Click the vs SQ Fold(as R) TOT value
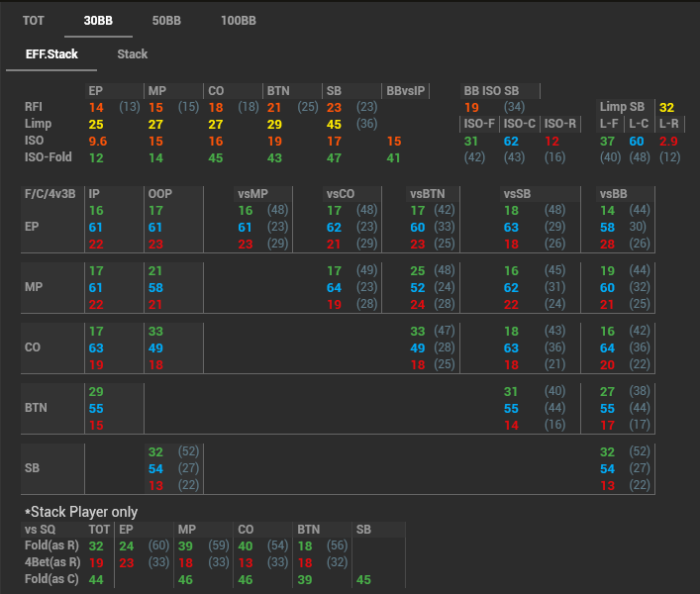The width and height of the screenshot is (700, 594). click(96, 545)
